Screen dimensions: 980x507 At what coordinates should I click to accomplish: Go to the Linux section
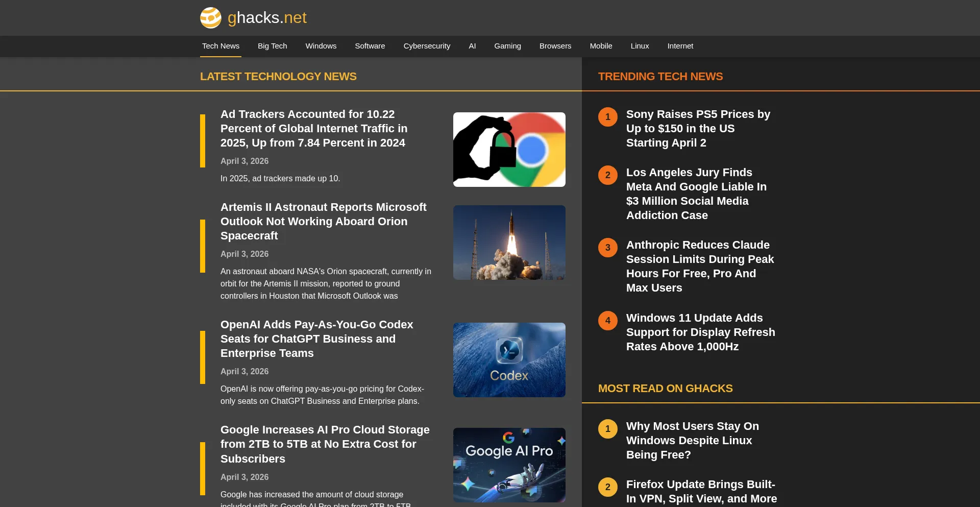[640, 46]
